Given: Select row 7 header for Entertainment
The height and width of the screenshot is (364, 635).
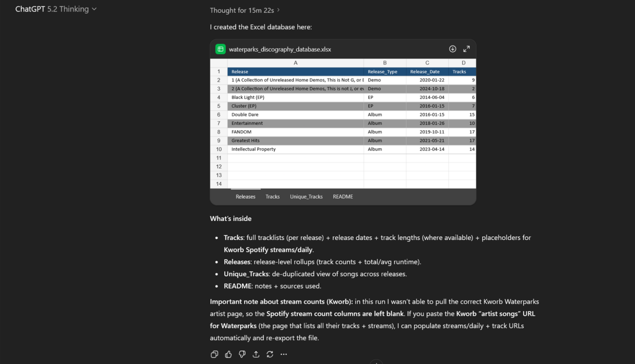Looking at the screenshot, I should pyautogui.click(x=219, y=123).
